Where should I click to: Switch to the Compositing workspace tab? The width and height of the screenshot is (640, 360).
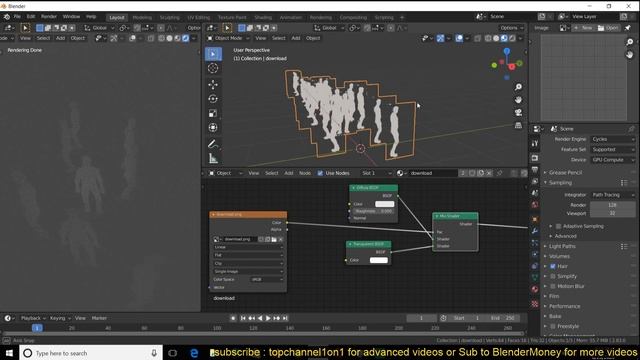coord(353,18)
